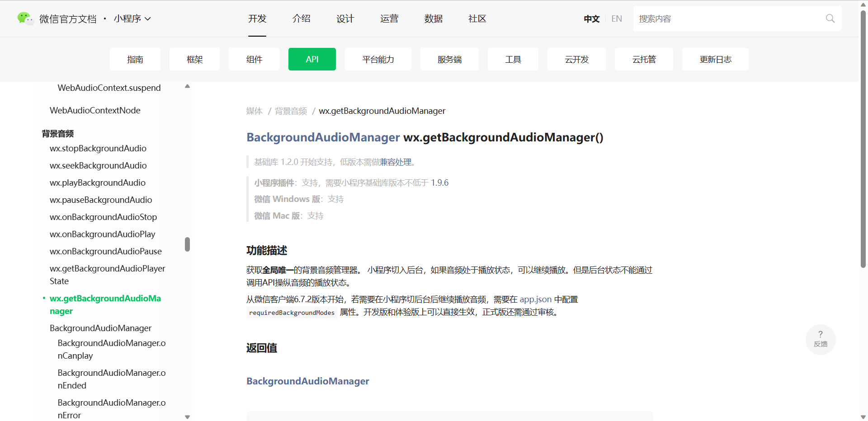Switch to 服务端 tab

[449, 59]
